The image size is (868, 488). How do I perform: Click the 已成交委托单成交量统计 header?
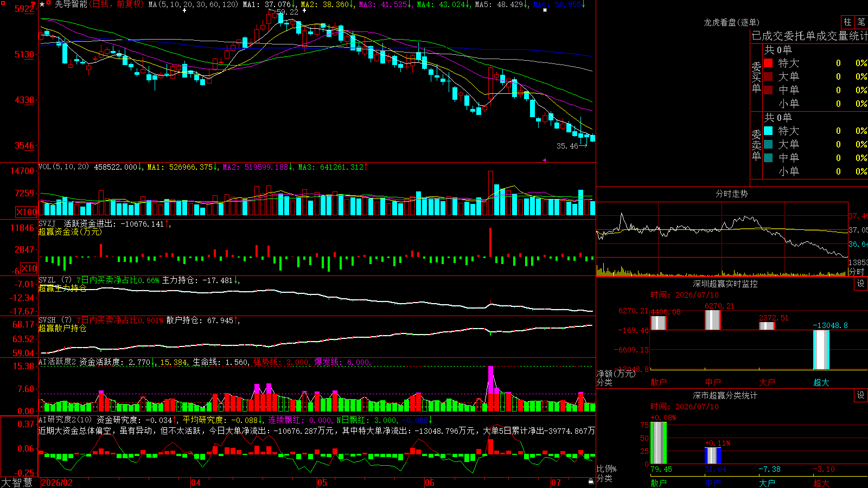pyautogui.click(x=809, y=36)
